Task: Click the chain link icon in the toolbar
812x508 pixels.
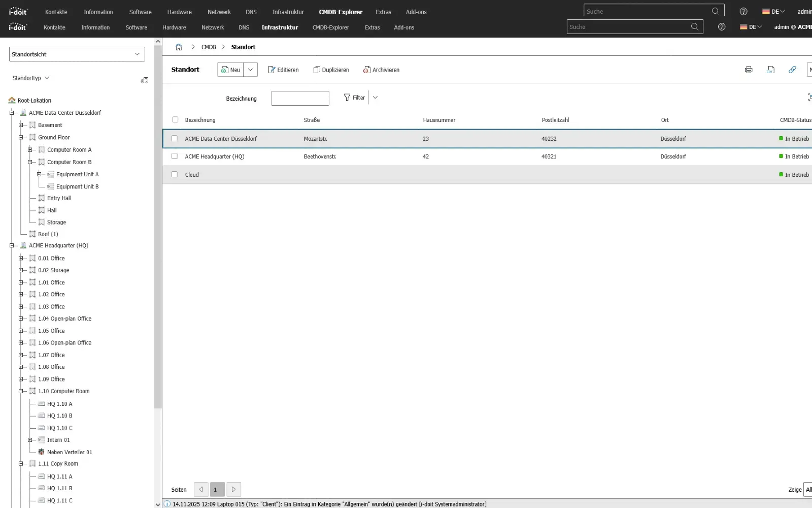Action: [792, 70]
